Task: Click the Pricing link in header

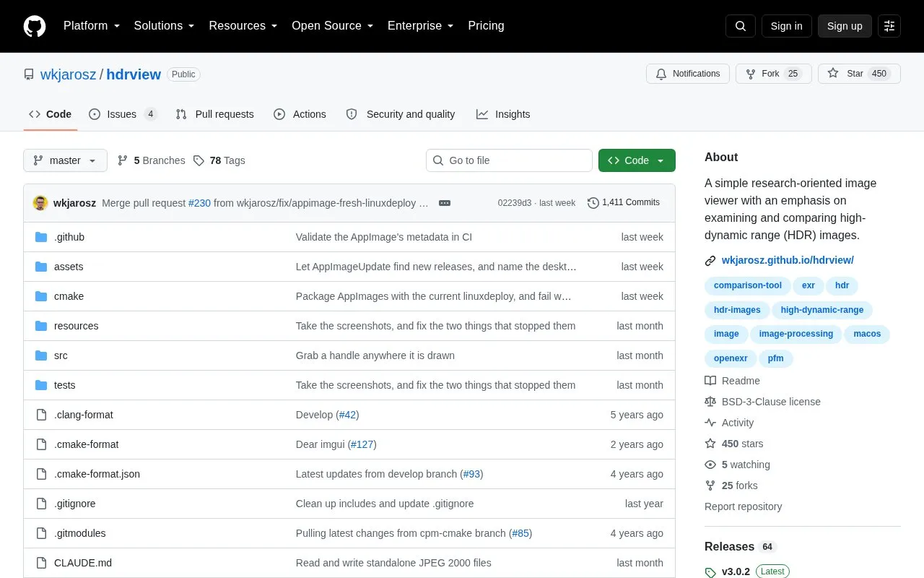Action: coord(486,26)
